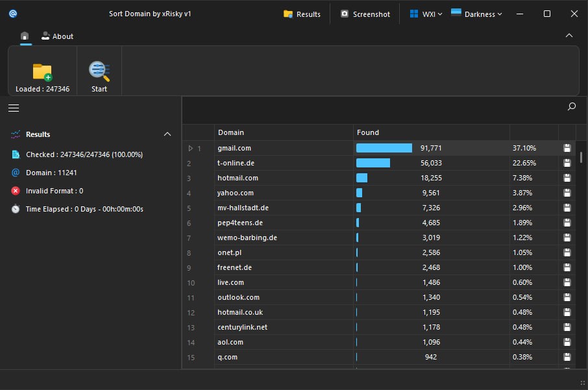Open the About tab
This screenshot has width=588, height=390.
(x=57, y=36)
